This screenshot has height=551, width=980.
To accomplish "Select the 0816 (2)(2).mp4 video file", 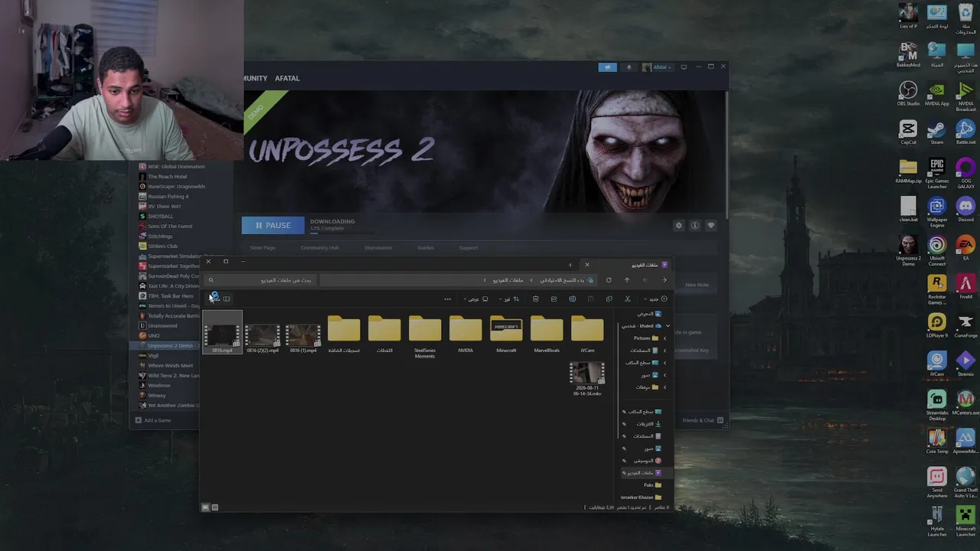I will (x=263, y=338).
